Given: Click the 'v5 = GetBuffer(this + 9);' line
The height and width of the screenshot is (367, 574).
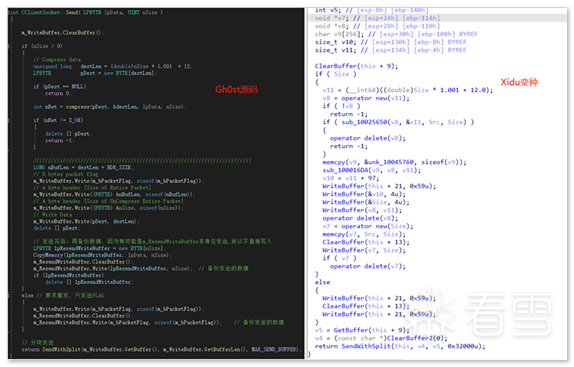Looking at the screenshot, I should (362, 330).
